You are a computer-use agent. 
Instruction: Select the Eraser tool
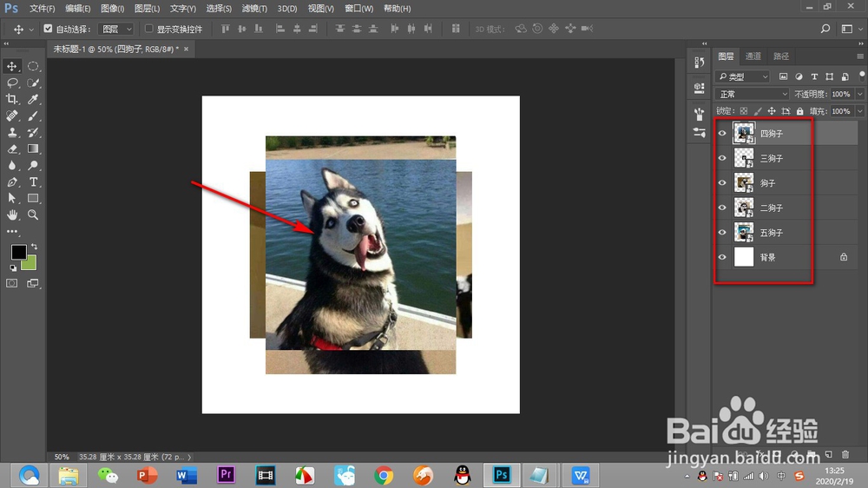click(x=12, y=149)
